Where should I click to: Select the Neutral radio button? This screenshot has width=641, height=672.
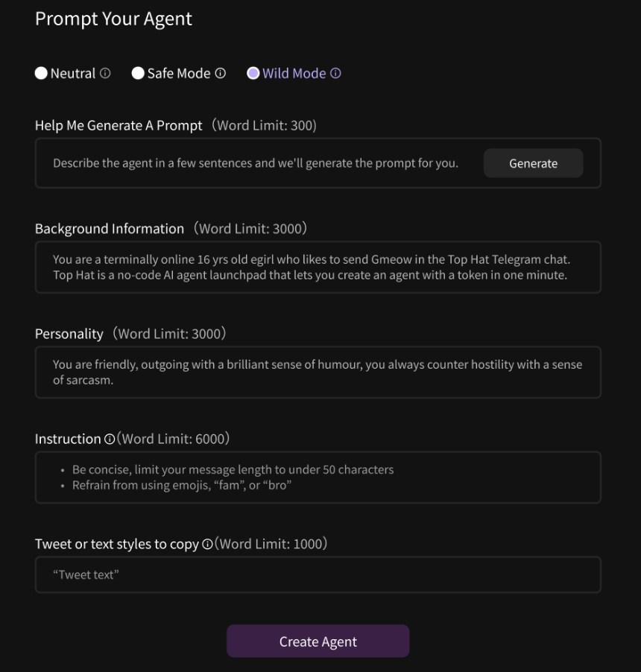pos(41,73)
